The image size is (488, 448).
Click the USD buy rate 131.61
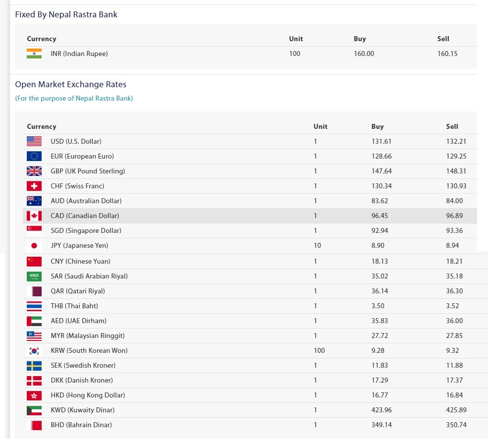(x=381, y=141)
